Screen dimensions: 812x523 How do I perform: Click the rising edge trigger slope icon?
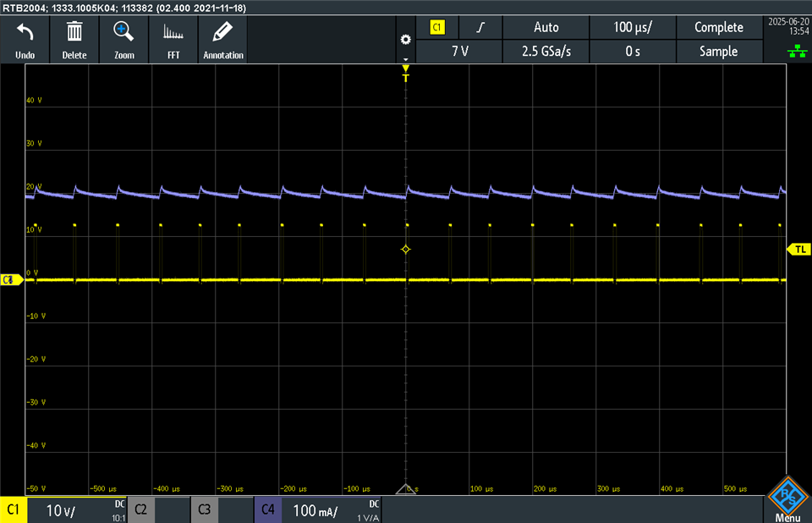click(x=480, y=27)
